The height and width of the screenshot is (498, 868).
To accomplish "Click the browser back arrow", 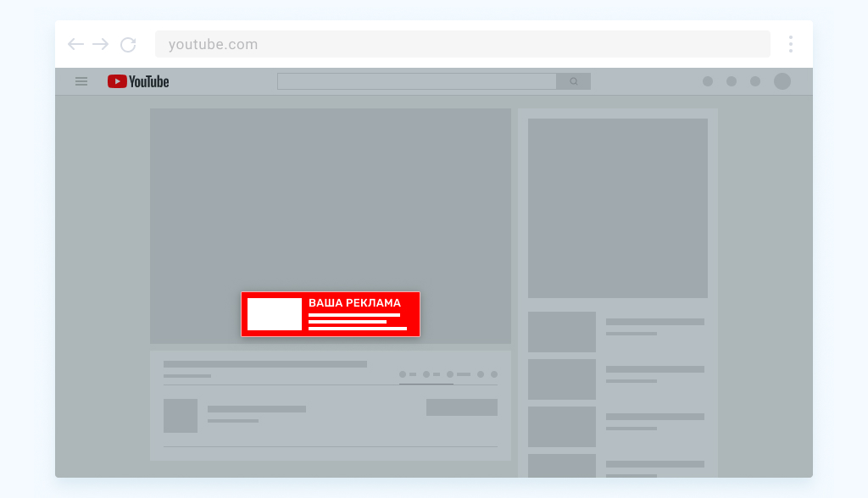I will (x=75, y=44).
